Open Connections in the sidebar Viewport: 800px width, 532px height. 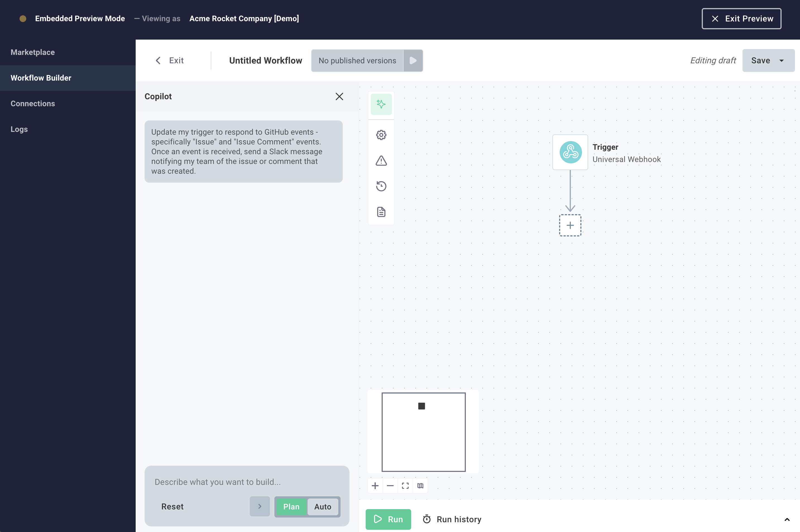click(x=33, y=103)
